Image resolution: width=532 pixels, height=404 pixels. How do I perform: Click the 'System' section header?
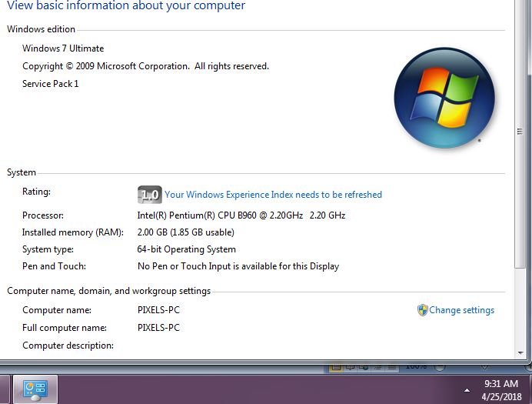tap(22, 172)
